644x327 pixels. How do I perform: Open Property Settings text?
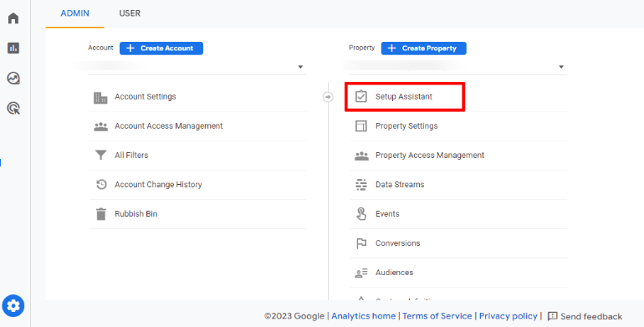(x=406, y=126)
